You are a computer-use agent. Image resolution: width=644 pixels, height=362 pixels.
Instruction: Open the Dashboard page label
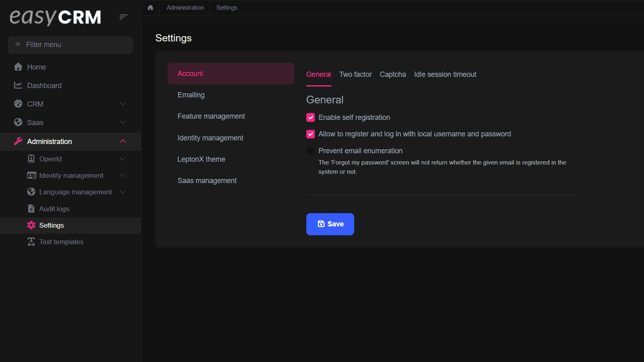click(x=44, y=86)
